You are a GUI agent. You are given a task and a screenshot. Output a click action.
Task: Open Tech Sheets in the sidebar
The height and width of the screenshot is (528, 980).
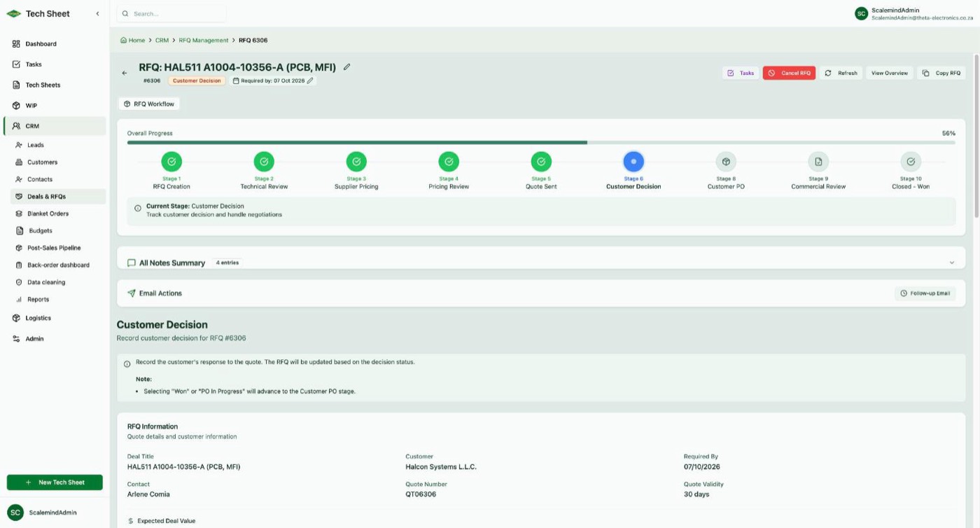(55, 85)
